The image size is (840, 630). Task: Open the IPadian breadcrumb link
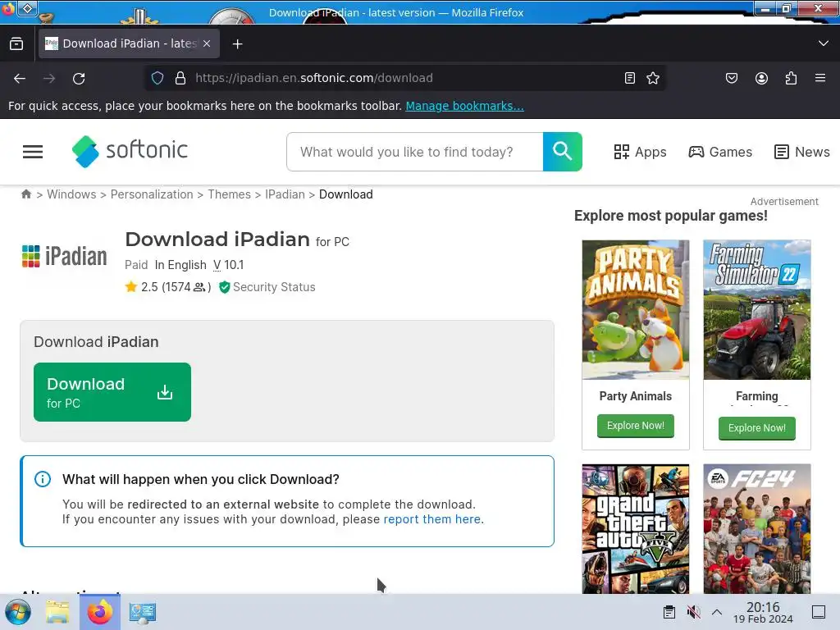(x=285, y=194)
